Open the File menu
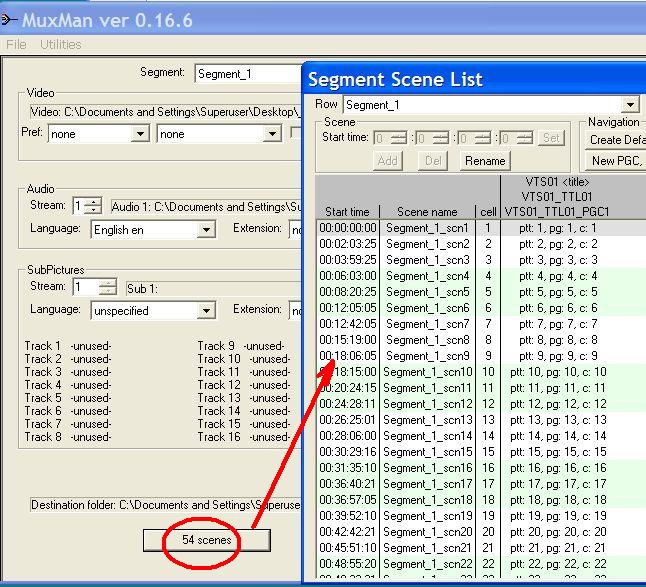This screenshot has width=646, height=587. click(x=16, y=44)
